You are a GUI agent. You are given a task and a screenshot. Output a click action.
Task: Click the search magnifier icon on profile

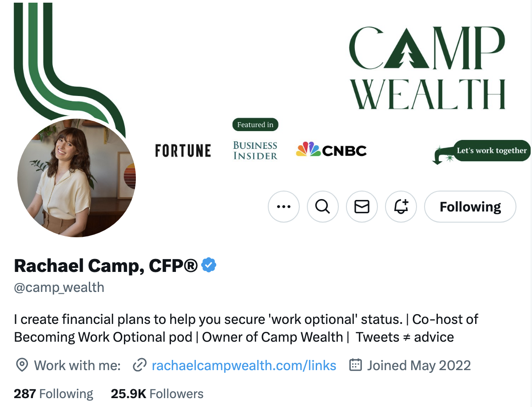tap(323, 206)
